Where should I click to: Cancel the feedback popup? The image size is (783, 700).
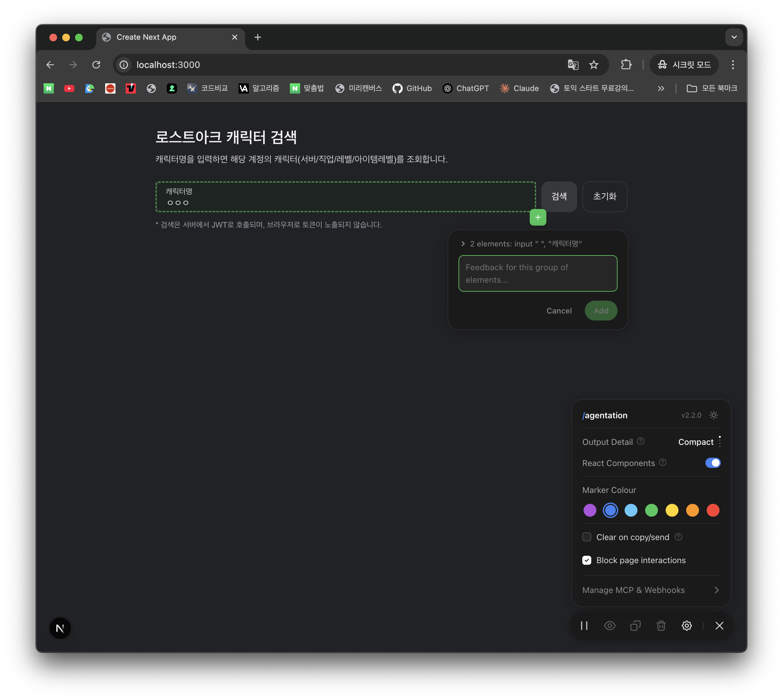pos(559,311)
